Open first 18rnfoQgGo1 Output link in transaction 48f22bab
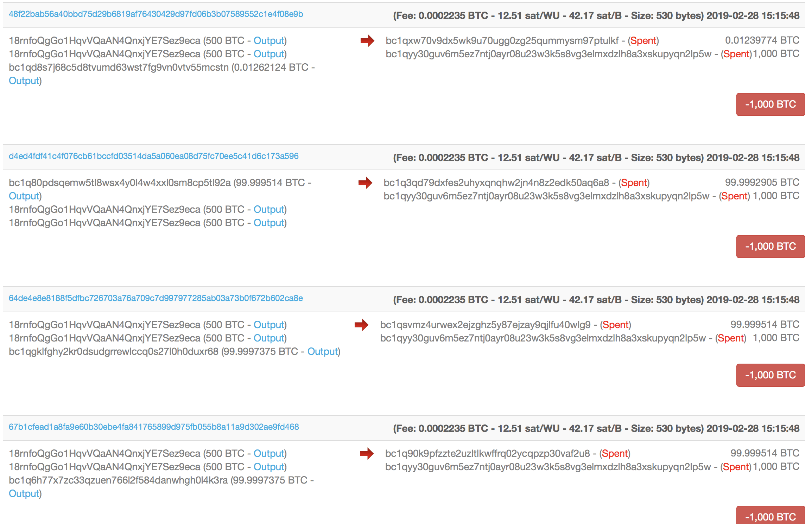Viewport: 812px width, 524px height. pos(269,41)
